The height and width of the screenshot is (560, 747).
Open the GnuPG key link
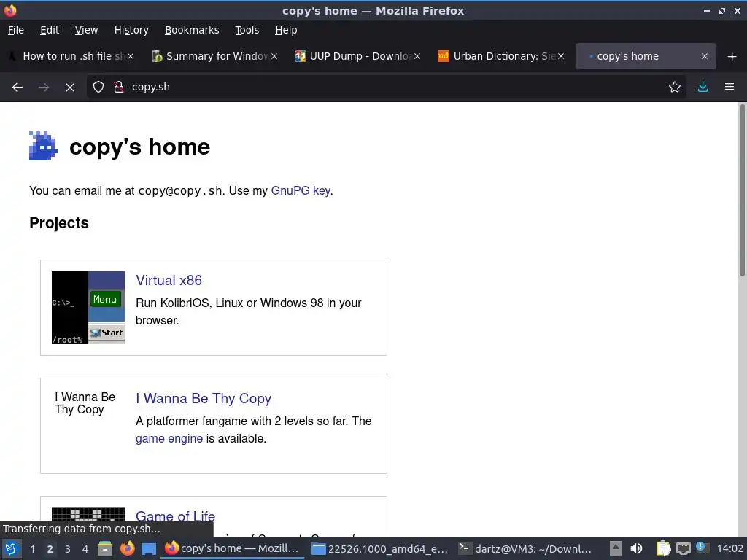301,191
